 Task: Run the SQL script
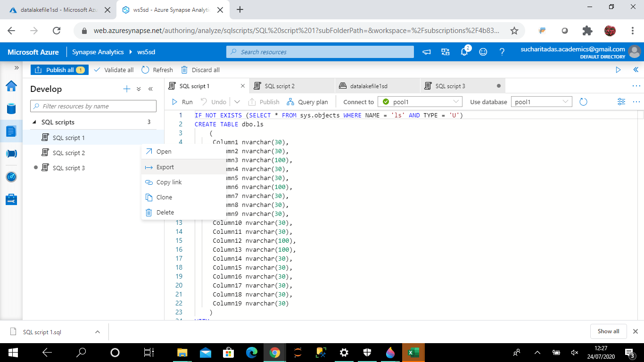point(182,102)
